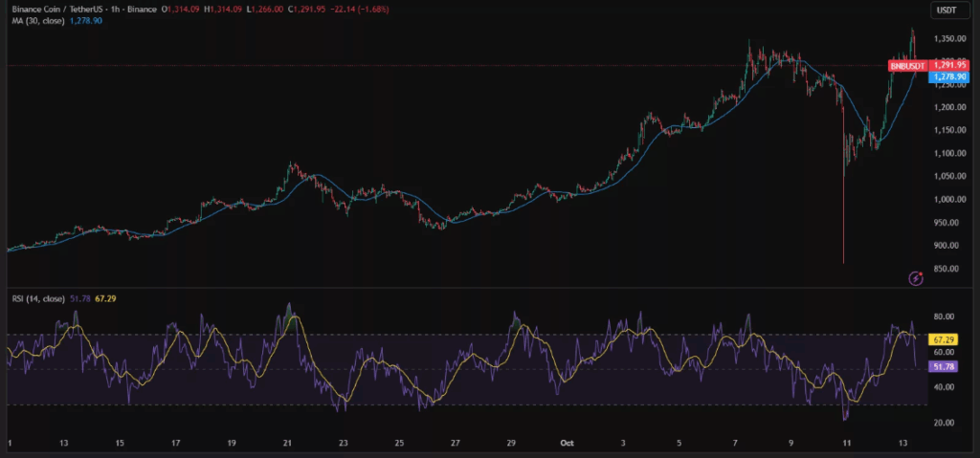
Task: Click the MA value 1,278.90 in legend
Action: tap(82, 20)
